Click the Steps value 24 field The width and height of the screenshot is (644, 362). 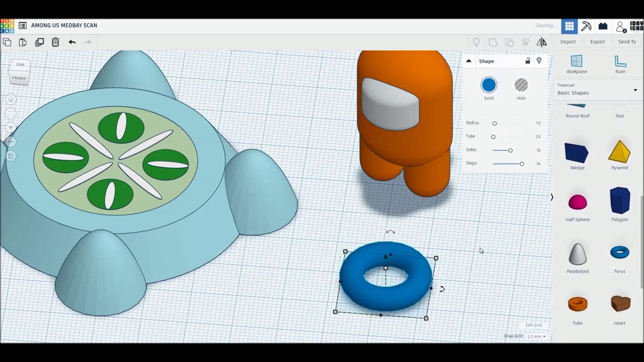pos(538,163)
